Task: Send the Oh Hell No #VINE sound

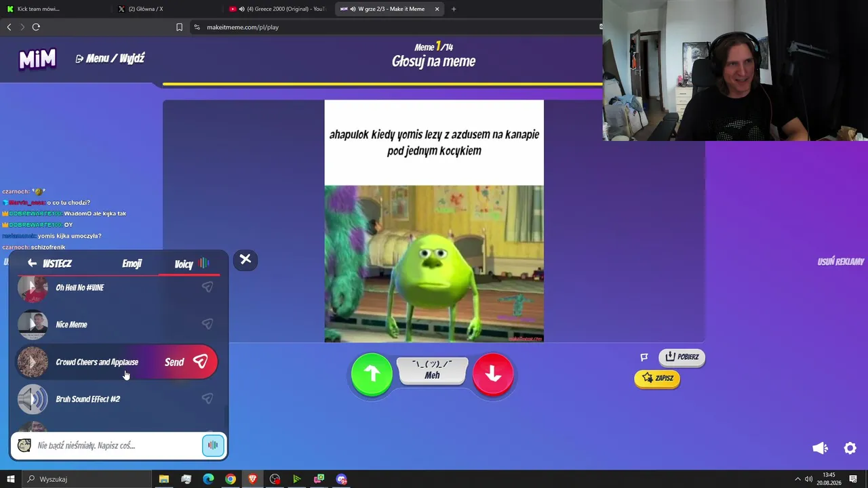Action: click(208, 287)
